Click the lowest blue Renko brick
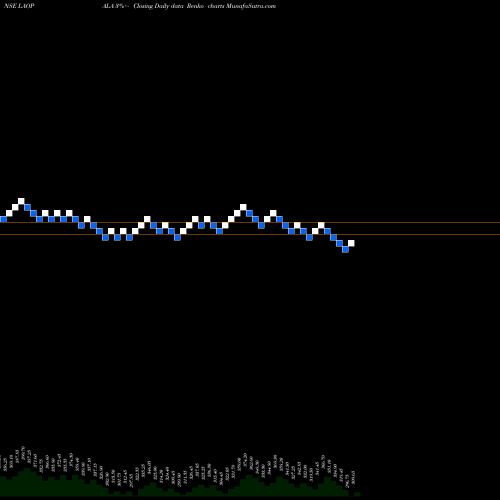 coord(345,249)
